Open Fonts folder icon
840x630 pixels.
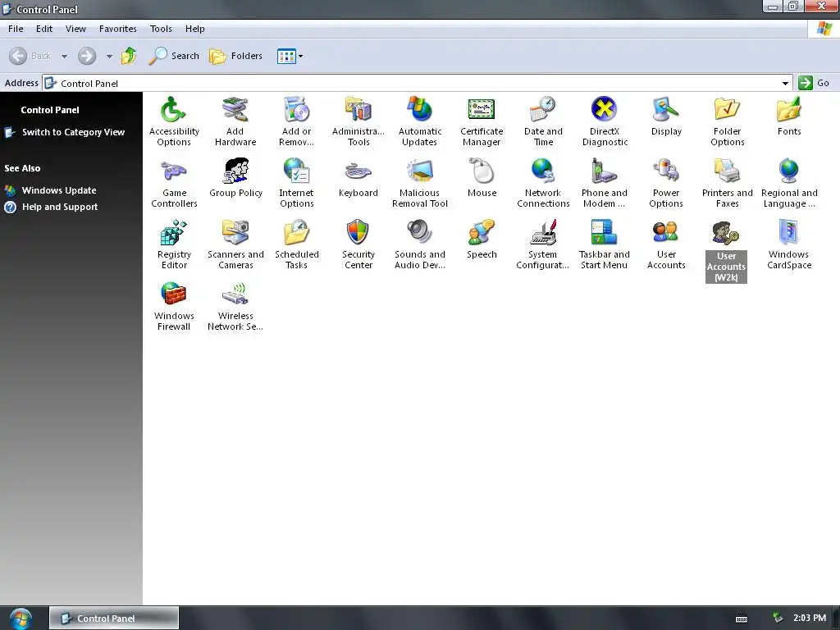coord(788,116)
